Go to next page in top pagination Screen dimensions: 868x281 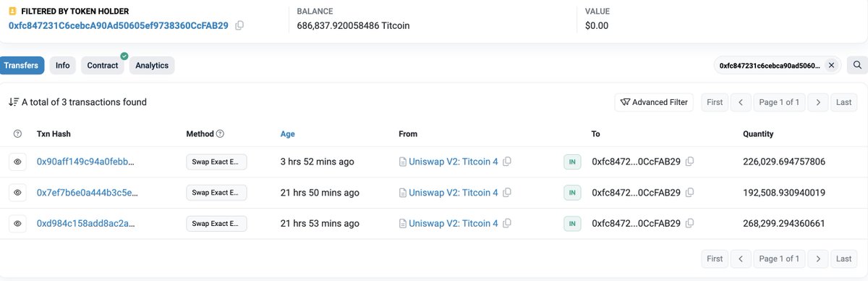817,102
